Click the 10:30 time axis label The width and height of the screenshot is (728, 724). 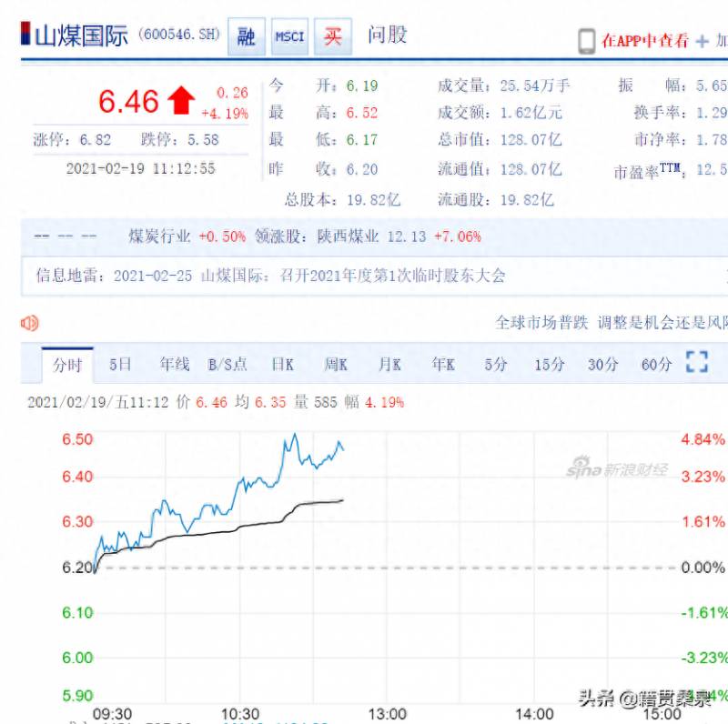pos(240,714)
